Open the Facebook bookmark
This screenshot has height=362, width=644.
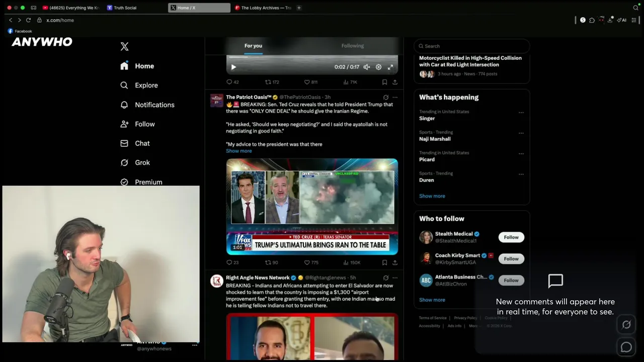coord(20,31)
